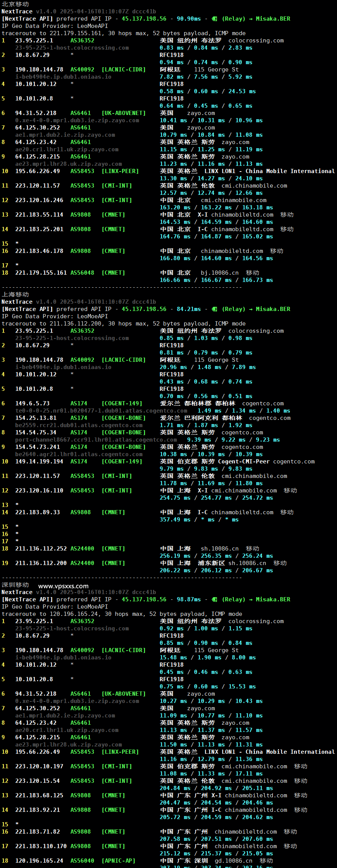Image resolution: width=337 pixels, height=868 pixels.
Task: Select hop IP 221.183.71.82
Action: point(37,832)
